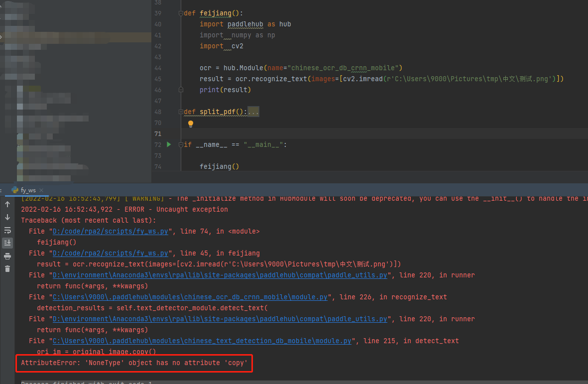Click line number 44 in the gutter

click(158, 68)
